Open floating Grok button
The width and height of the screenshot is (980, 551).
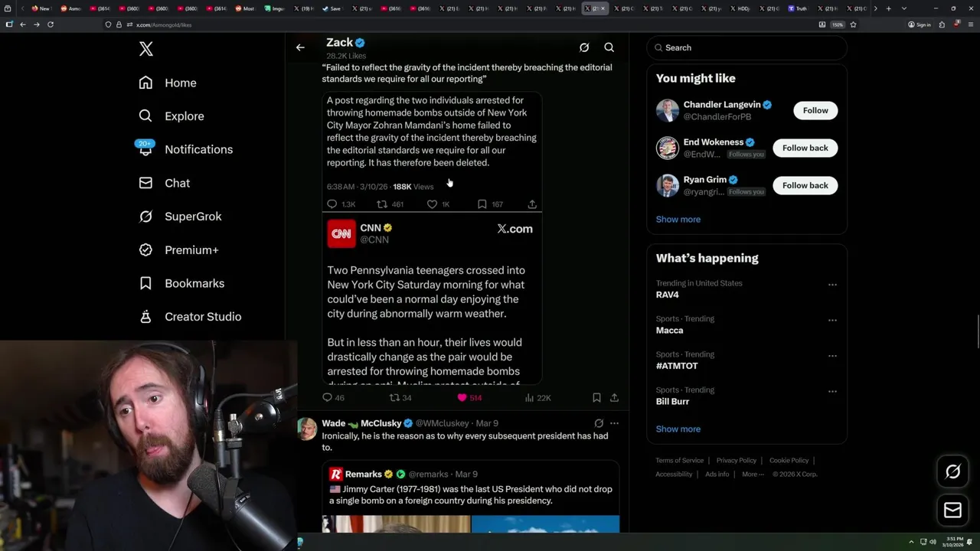952,471
